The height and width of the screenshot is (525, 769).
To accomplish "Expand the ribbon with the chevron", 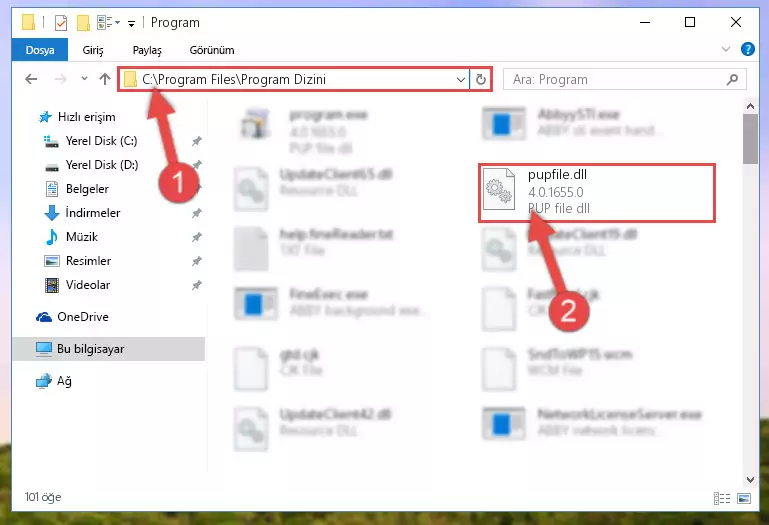I will pos(726,49).
